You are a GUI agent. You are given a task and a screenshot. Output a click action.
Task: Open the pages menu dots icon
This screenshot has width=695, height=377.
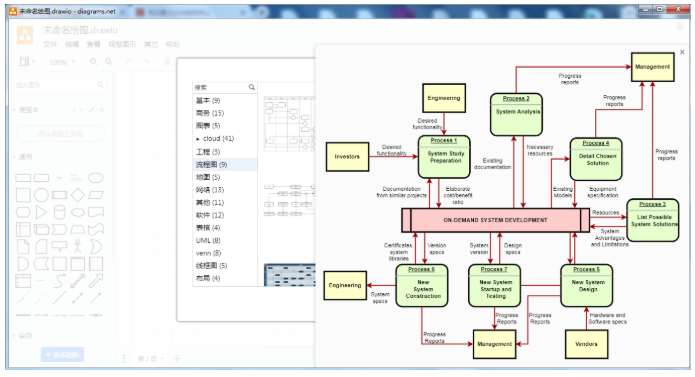[x=124, y=358]
